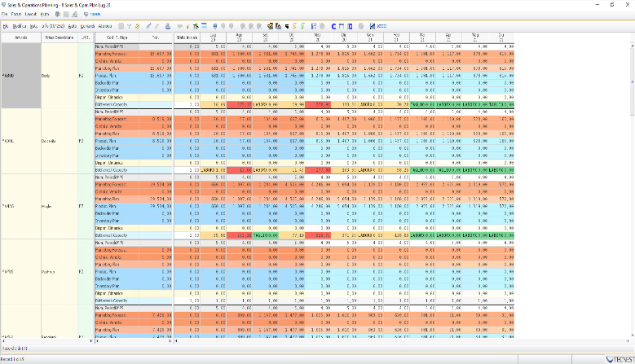Click the filter funnel icon in toolbar
Image resolution: width=635 pixels, height=364 pixels.
[128, 26]
